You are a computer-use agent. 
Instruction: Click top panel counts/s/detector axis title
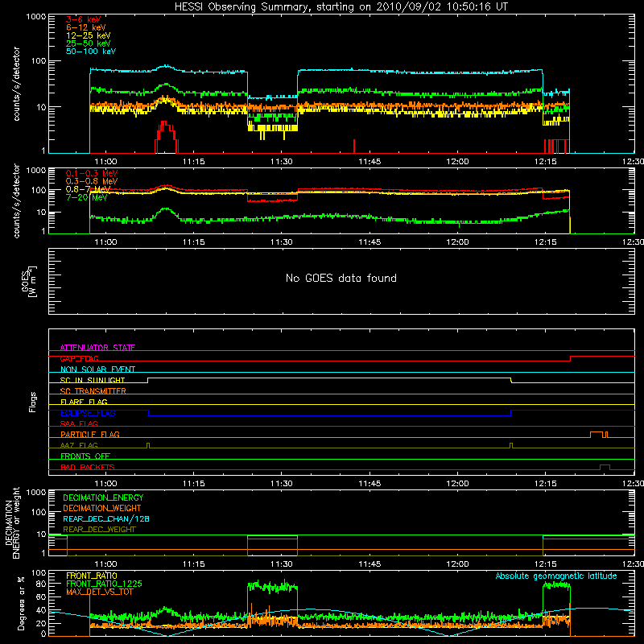(17, 84)
